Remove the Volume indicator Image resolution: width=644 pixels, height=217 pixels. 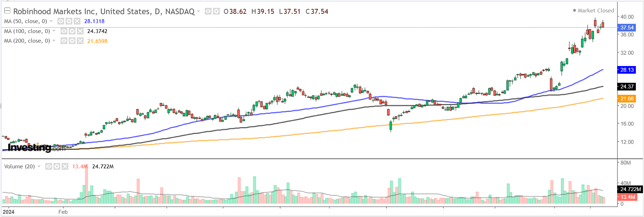65,167
